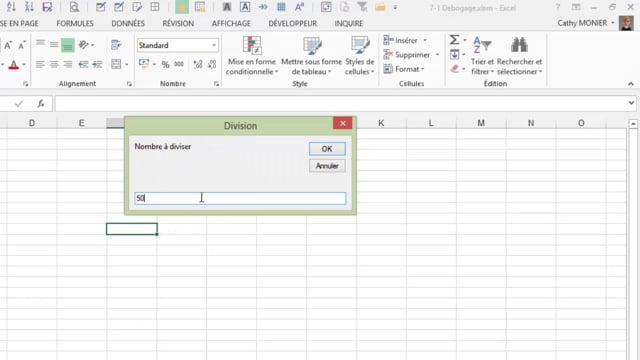Open the Cathy MONIER account menu
The image size is (640, 360).
[x=586, y=23]
